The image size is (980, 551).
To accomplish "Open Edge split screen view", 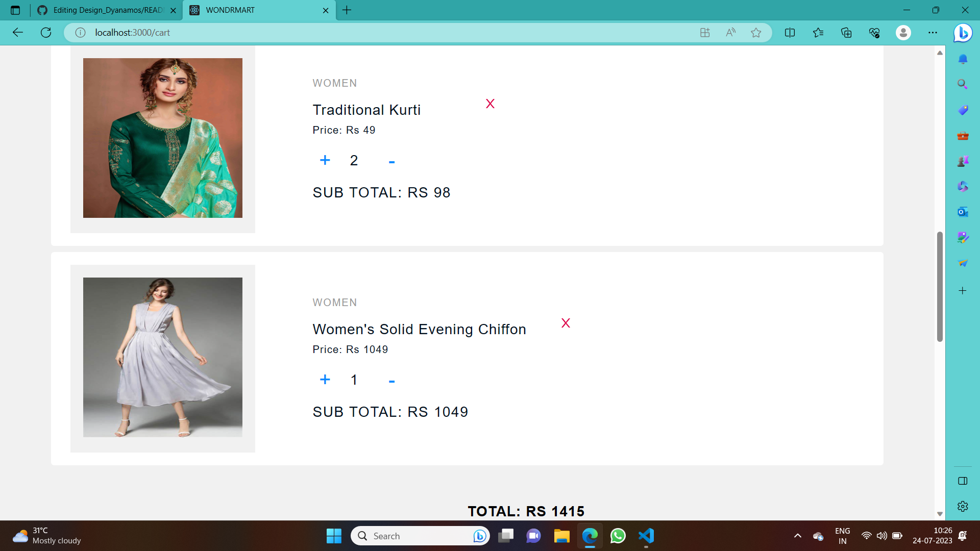I will 790,33.
